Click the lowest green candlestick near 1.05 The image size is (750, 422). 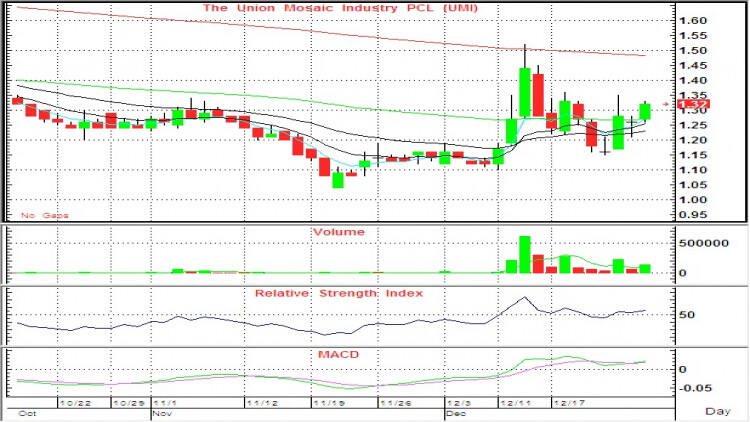[338, 180]
